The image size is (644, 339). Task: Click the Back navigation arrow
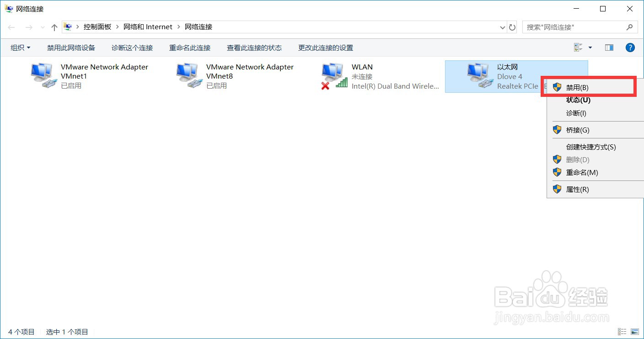tap(12, 27)
